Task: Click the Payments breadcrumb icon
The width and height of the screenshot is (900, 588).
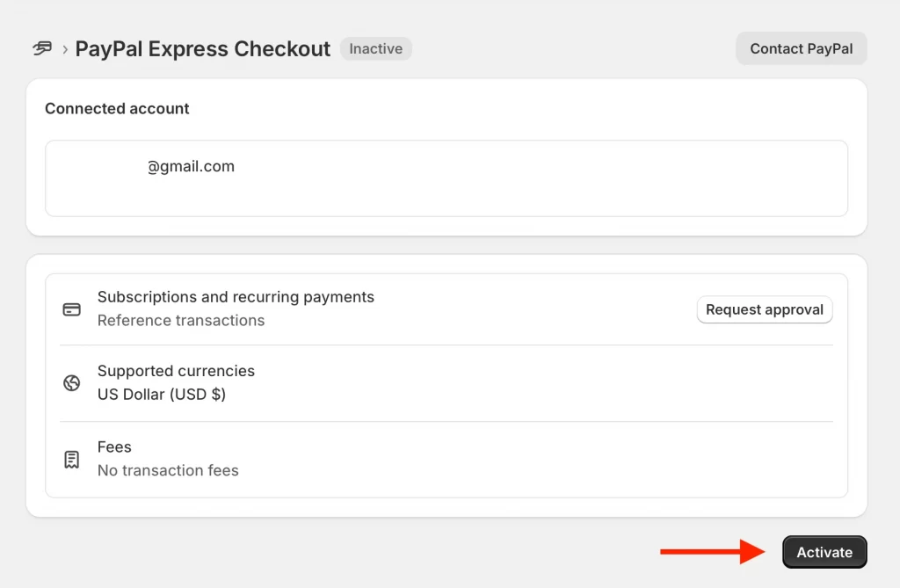Action: coord(42,48)
